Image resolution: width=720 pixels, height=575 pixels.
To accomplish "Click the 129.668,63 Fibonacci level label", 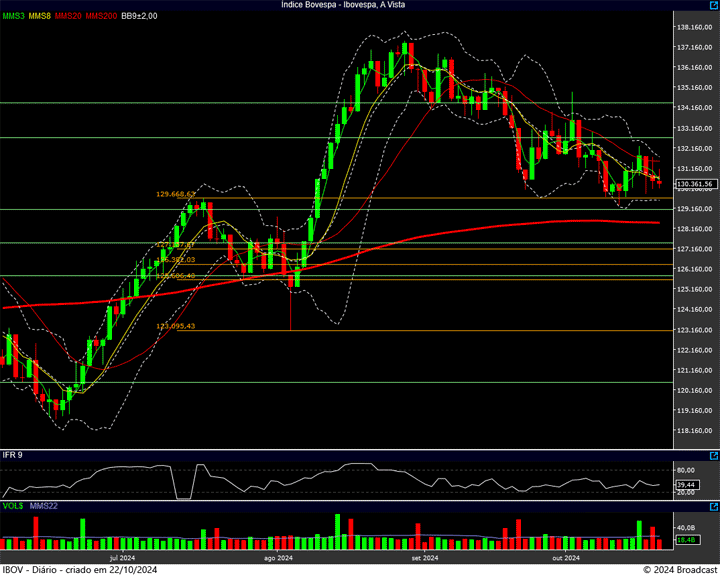I will (x=175, y=195).
